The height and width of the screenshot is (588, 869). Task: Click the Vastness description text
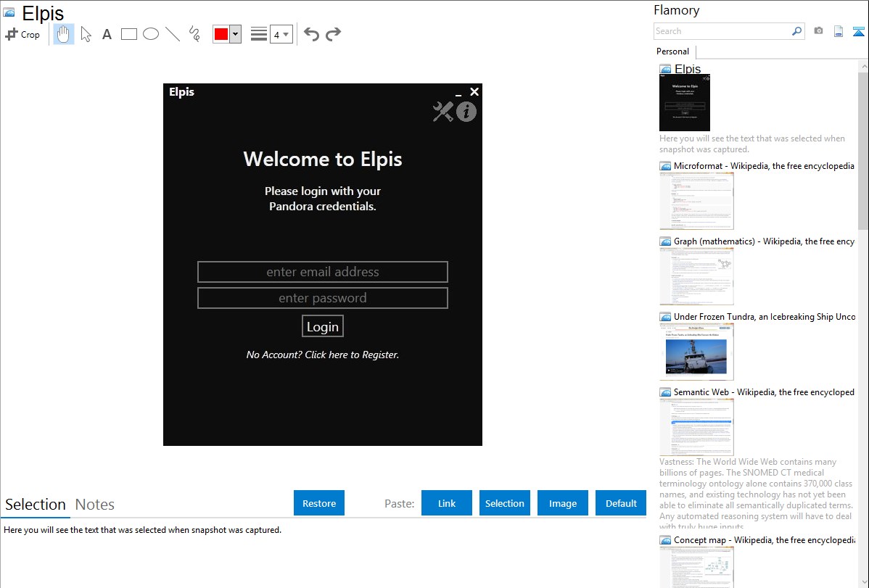point(756,493)
